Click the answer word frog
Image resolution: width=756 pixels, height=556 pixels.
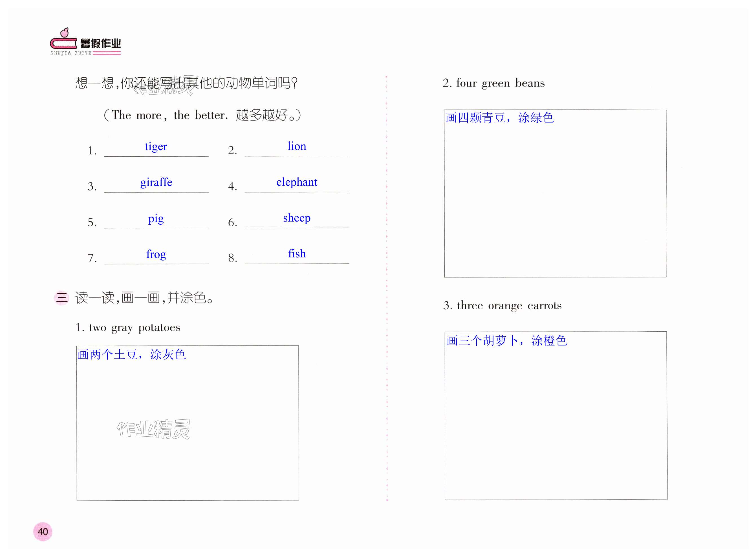coord(156,254)
